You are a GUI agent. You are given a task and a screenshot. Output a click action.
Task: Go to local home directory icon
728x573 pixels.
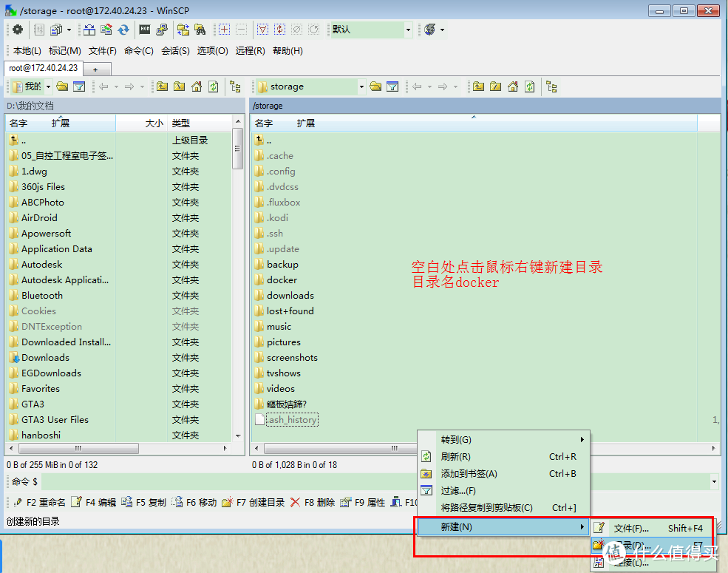coord(197,87)
